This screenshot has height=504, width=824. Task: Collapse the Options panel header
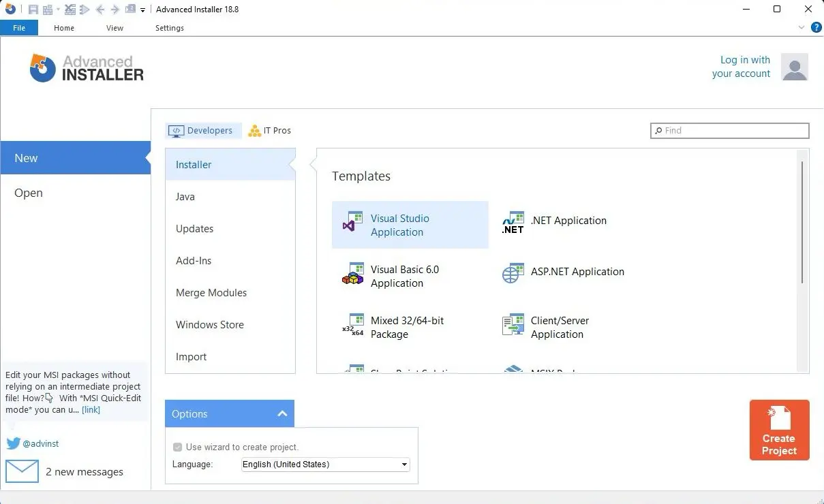point(230,413)
